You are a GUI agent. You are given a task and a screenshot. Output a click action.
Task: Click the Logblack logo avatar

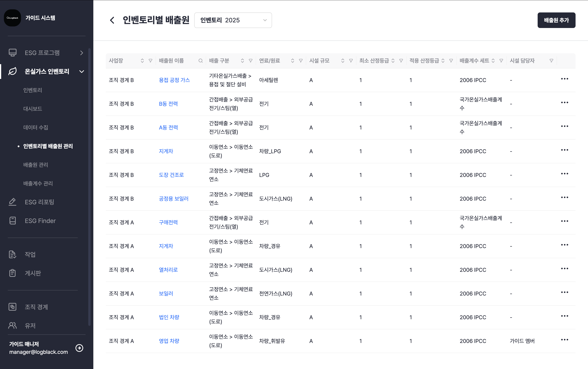click(12, 18)
